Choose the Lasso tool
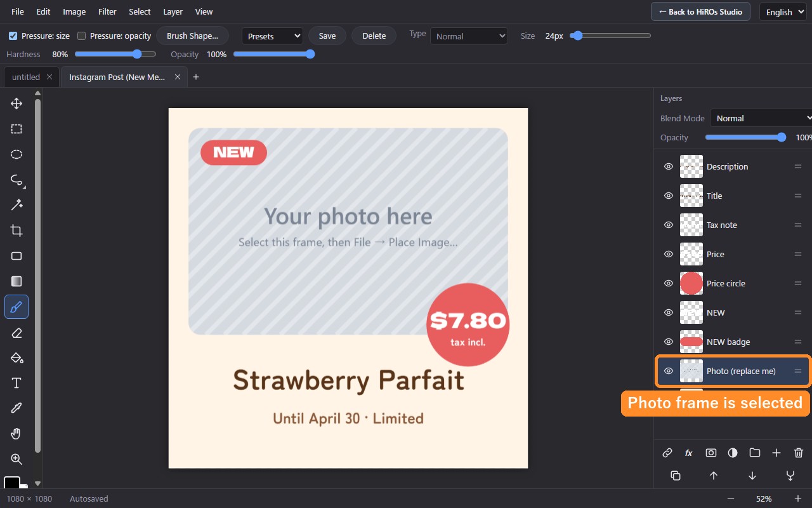Viewport: 812px width, 508px height. 16,180
